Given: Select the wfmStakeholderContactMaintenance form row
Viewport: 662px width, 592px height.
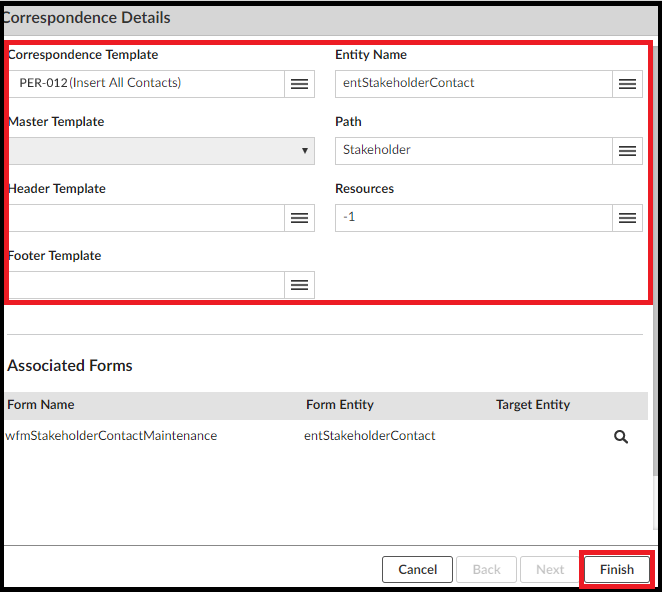Looking at the screenshot, I should tap(112, 436).
